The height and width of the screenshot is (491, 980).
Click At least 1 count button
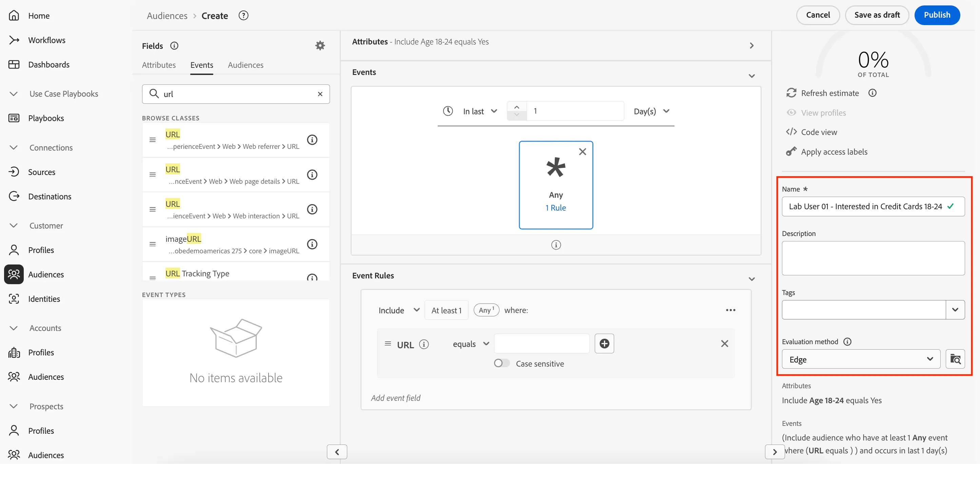(446, 310)
